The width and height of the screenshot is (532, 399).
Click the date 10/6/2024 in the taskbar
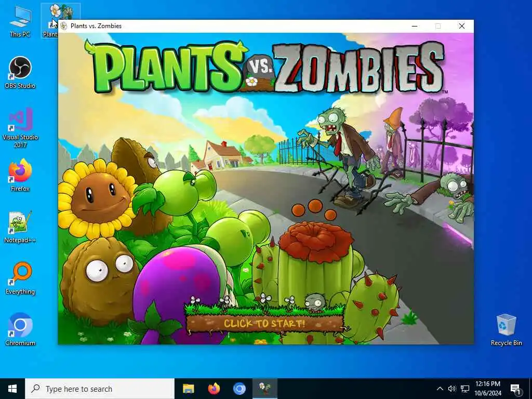click(x=487, y=393)
